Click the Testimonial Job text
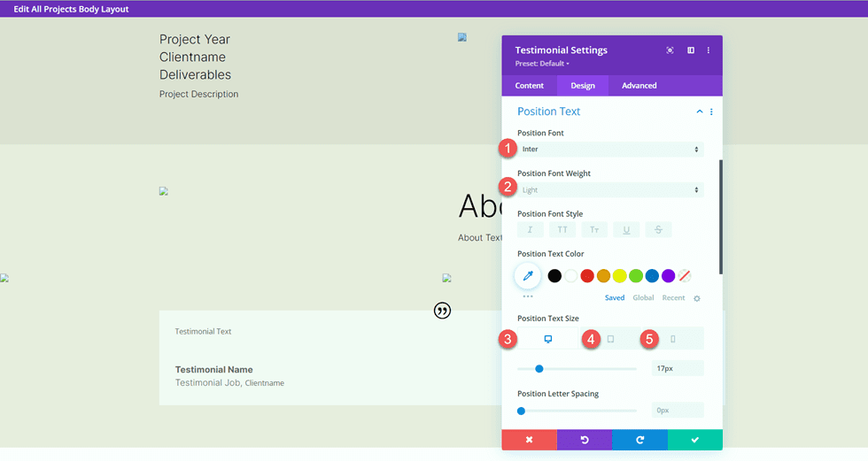The width and height of the screenshot is (868, 461). click(208, 382)
